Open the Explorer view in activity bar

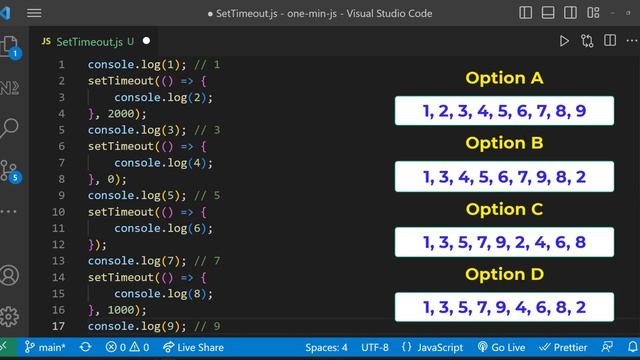click(x=10, y=46)
